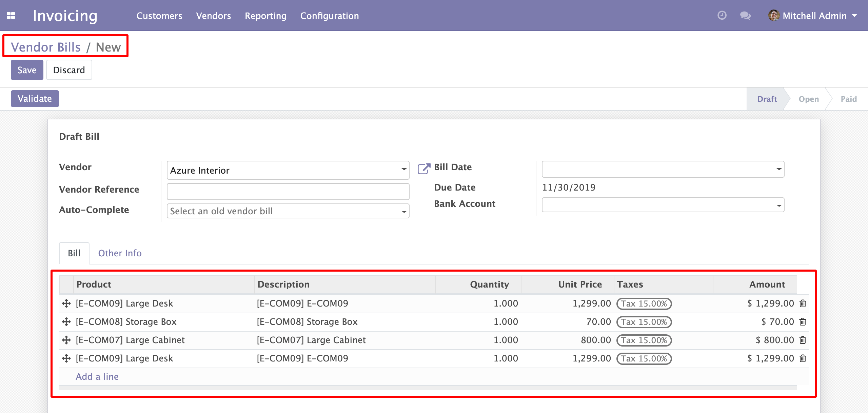The width and height of the screenshot is (868, 413).
Task: Expand the Bank Account dropdown
Action: pyautogui.click(x=779, y=205)
